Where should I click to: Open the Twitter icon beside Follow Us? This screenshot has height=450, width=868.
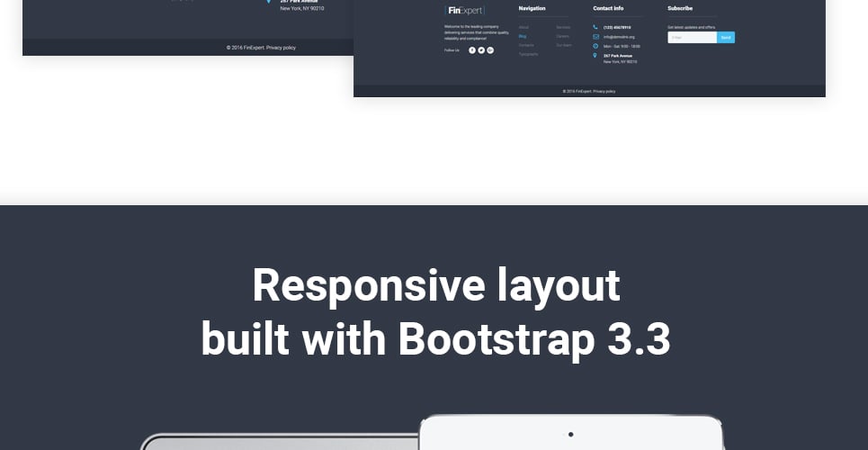coord(481,50)
